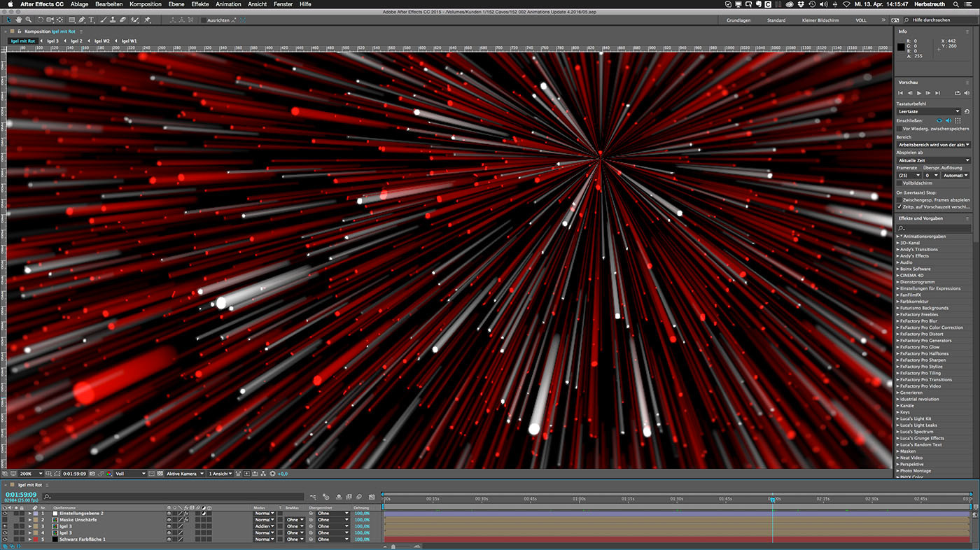The image size is (980, 550).
Task: Select the Rectangle shape tool
Action: tap(71, 20)
